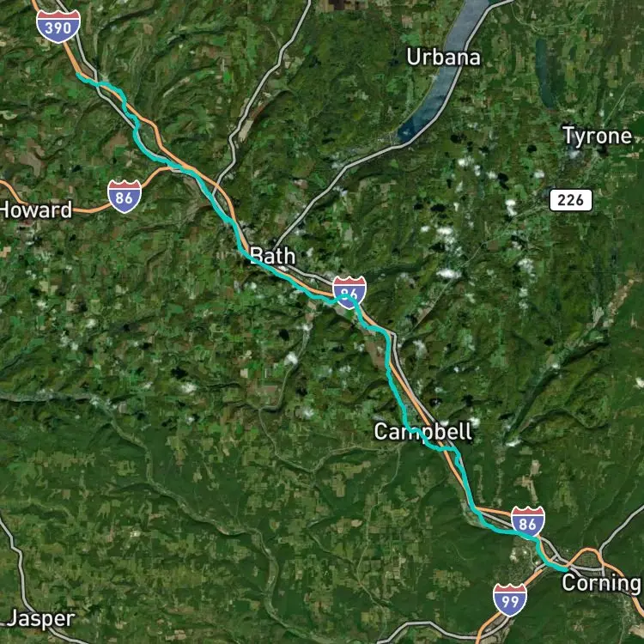Click the teal route end at Corning
The image size is (644, 644).
pyautogui.click(x=566, y=569)
